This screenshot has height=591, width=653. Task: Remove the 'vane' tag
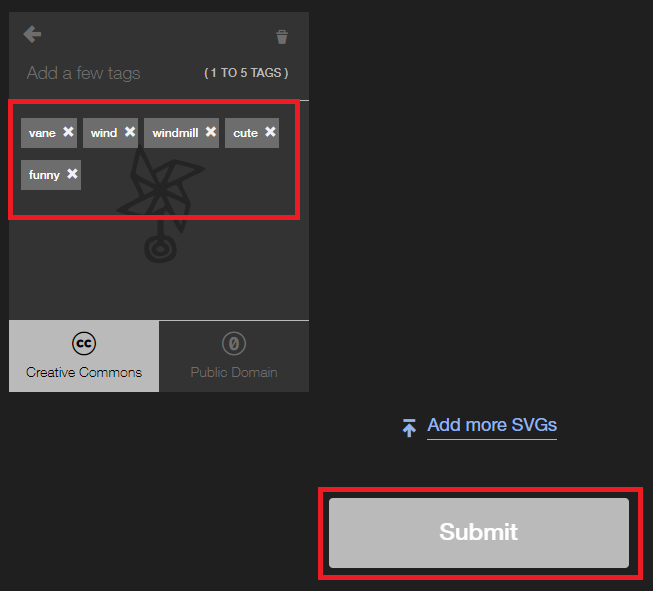68,132
